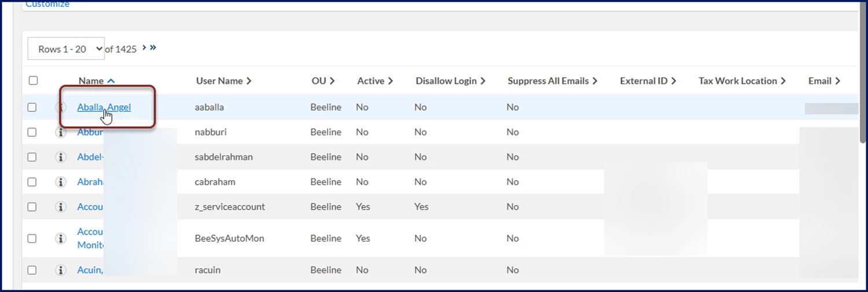Image resolution: width=868 pixels, height=292 pixels.
Task: View info icon for racuin row
Action: coord(61,270)
